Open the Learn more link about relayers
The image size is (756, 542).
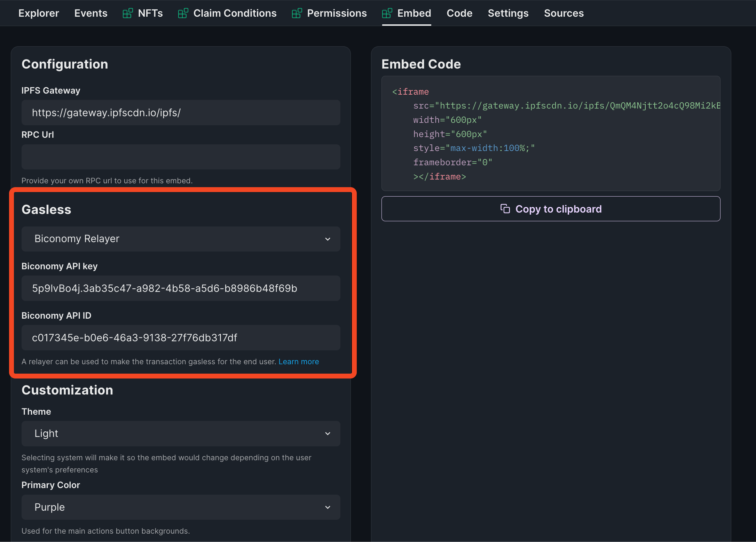coord(299,361)
